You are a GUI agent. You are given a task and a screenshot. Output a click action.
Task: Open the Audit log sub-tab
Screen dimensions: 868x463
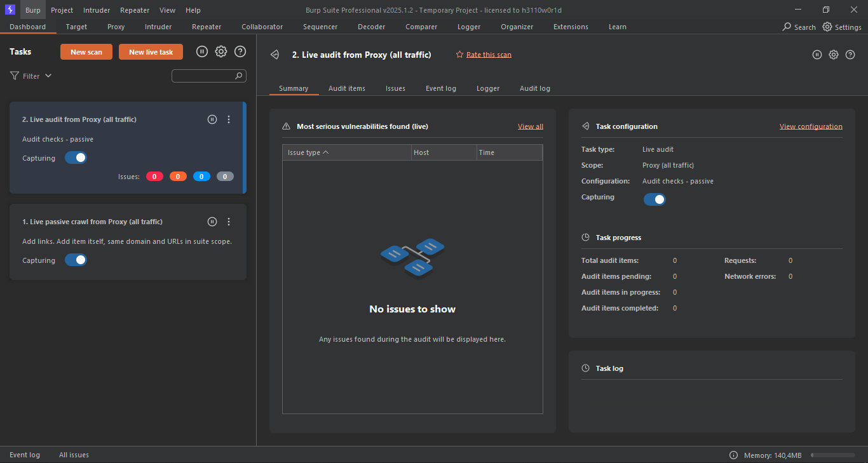click(535, 88)
